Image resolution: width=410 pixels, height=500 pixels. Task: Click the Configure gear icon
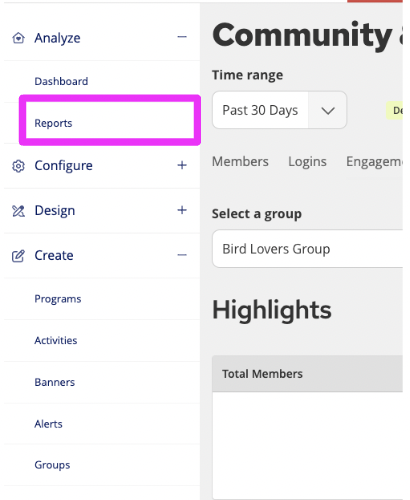(18, 166)
